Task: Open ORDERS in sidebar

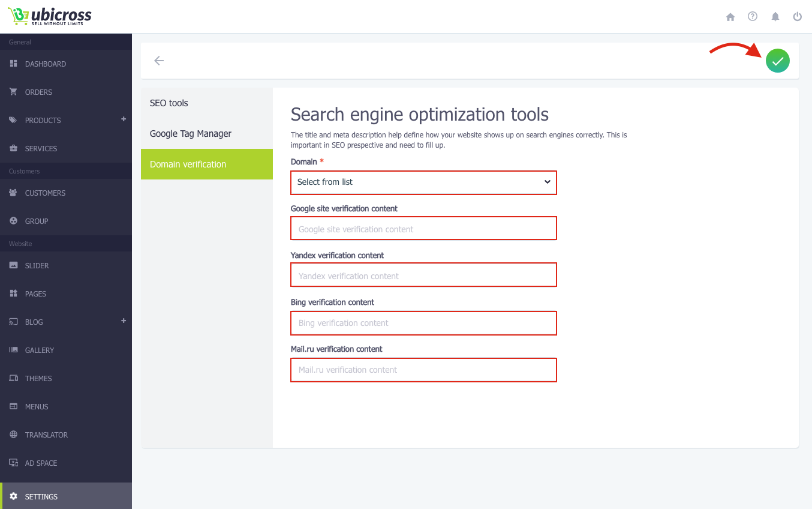Action: (66, 92)
